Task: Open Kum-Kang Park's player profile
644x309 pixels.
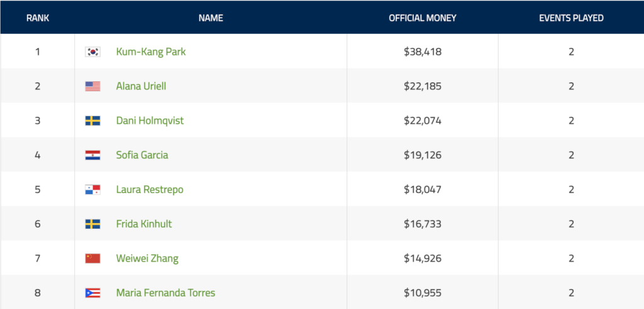Action: click(151, 52)
